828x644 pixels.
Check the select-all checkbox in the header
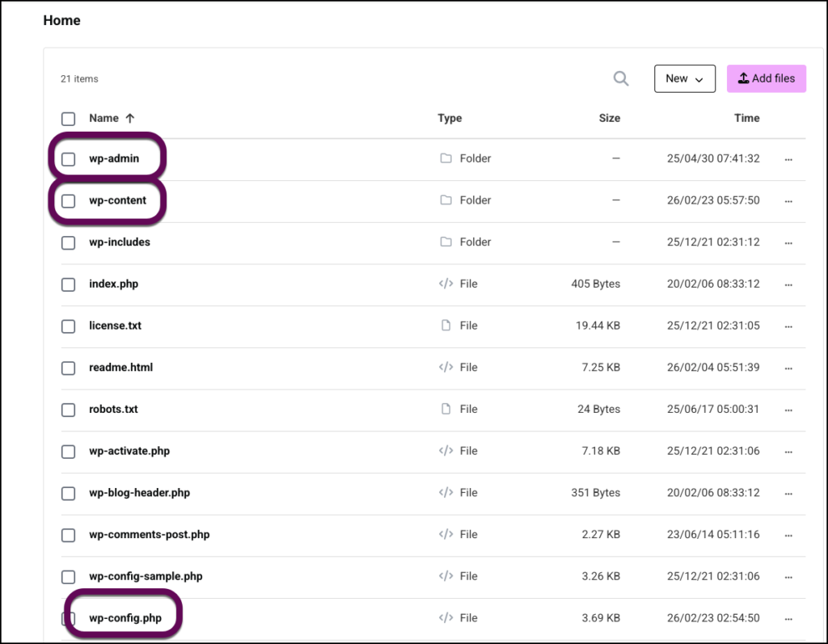tap(68, 118)
